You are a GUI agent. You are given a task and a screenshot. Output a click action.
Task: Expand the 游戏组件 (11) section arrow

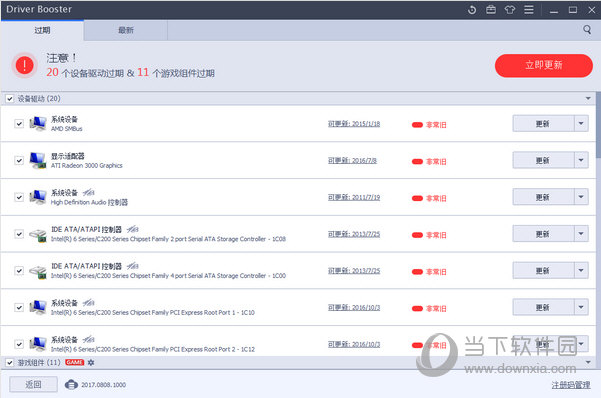[588, 362]
